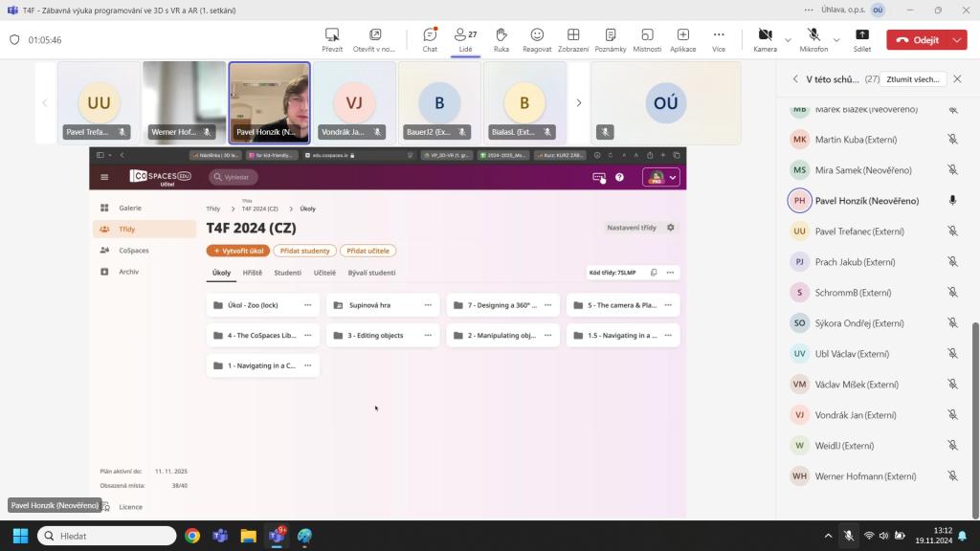
Task: Show next participant video tiles
Action: 578,102
